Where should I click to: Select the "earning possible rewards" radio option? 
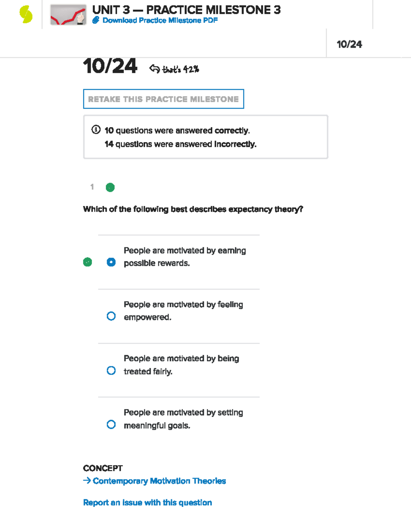[x=111, y=262]
